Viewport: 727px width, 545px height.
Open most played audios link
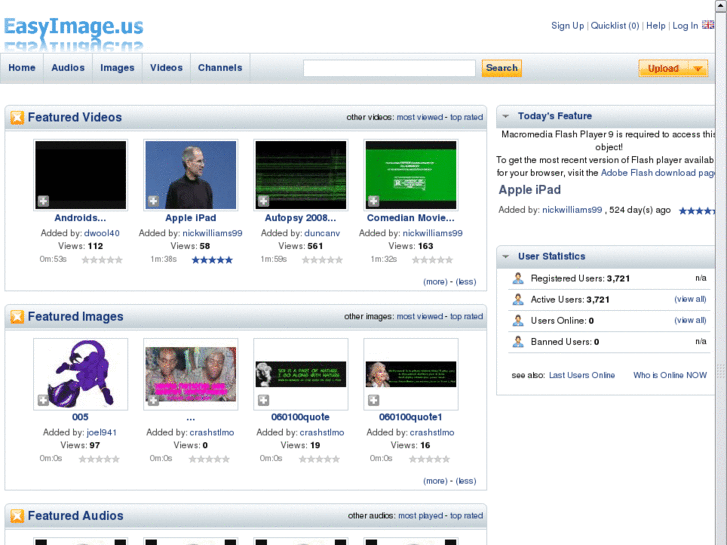pos(421,516)
